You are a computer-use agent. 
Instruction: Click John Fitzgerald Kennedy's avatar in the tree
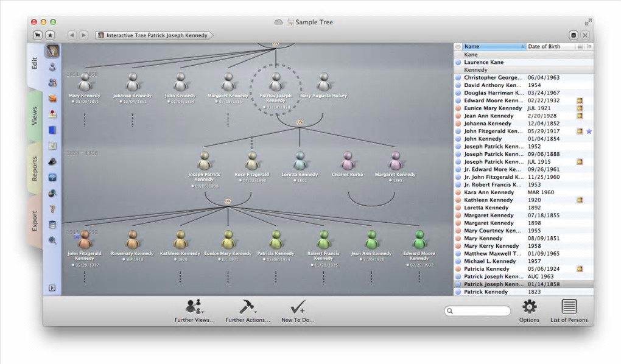click(x=85, y=239)
